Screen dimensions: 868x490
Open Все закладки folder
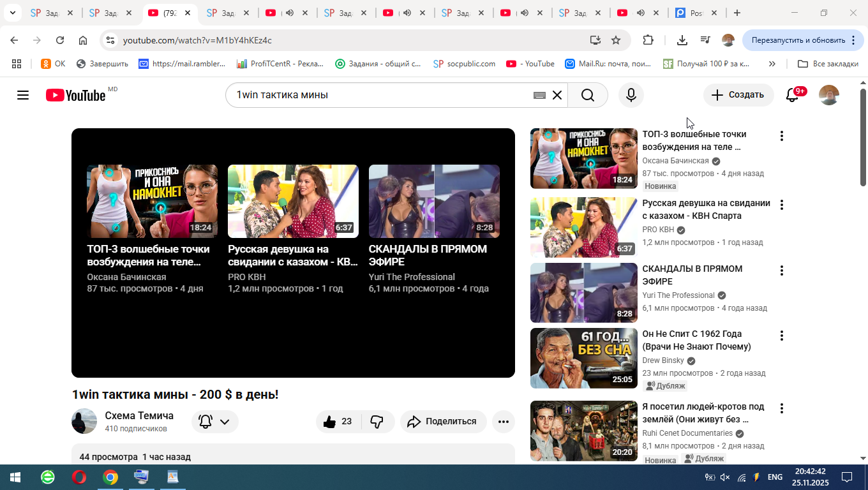pos(828,64)
